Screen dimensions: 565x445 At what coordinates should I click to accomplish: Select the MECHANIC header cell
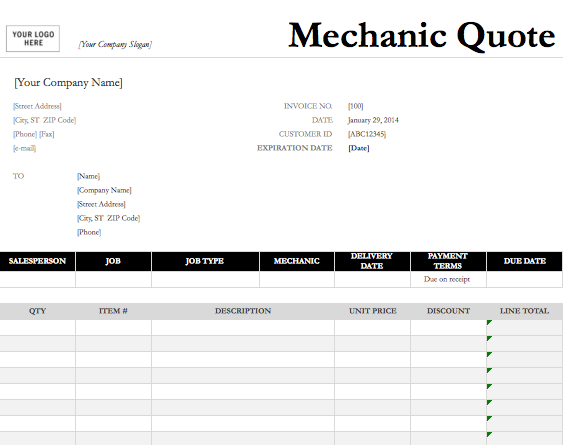[297, 261]
